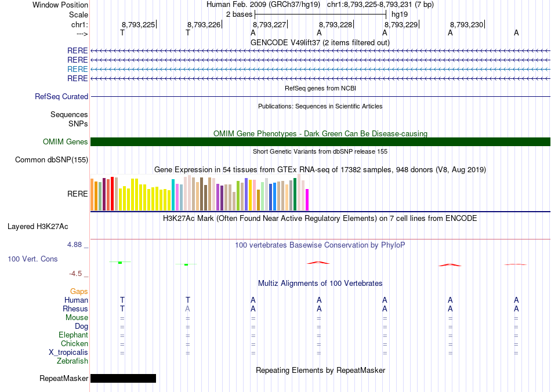The image size is (551, 392).
Task: Click position marker 8,793,226 on the ruler
Action: (x=204, y=24)
